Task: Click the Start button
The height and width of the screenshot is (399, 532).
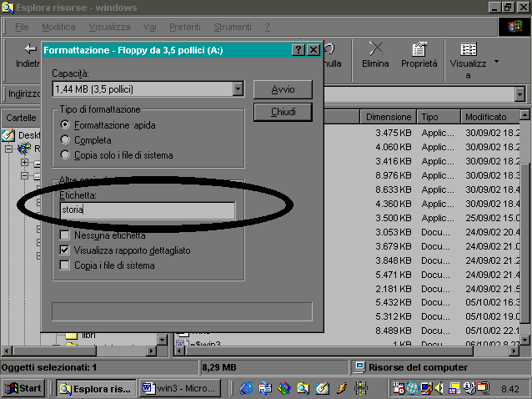Action: tap(23, 388)
